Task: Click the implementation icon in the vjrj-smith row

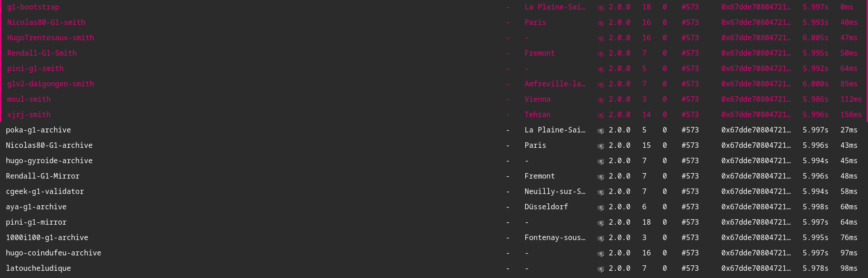Action: tap(600, 115)
